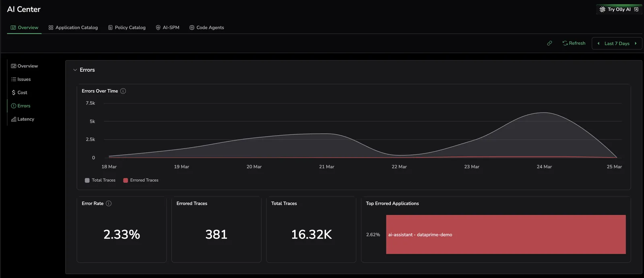Select Cost in the left sidebar

(19, 93)
